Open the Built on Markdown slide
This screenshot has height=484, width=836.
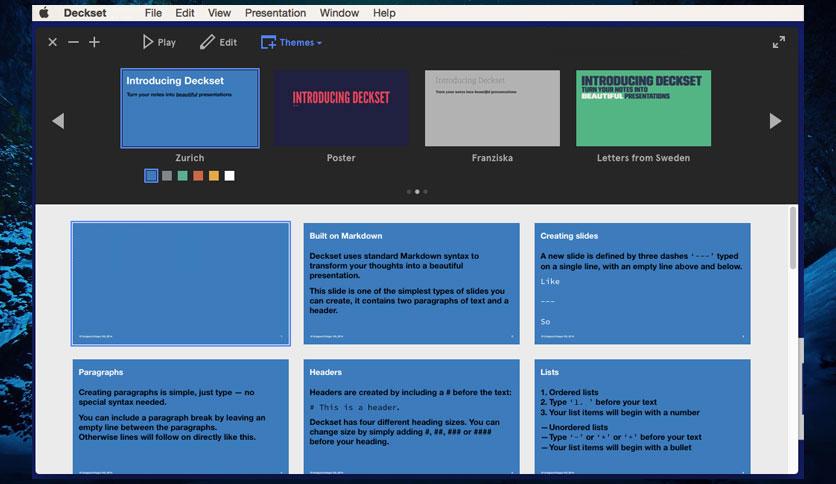tap(412, 284)
